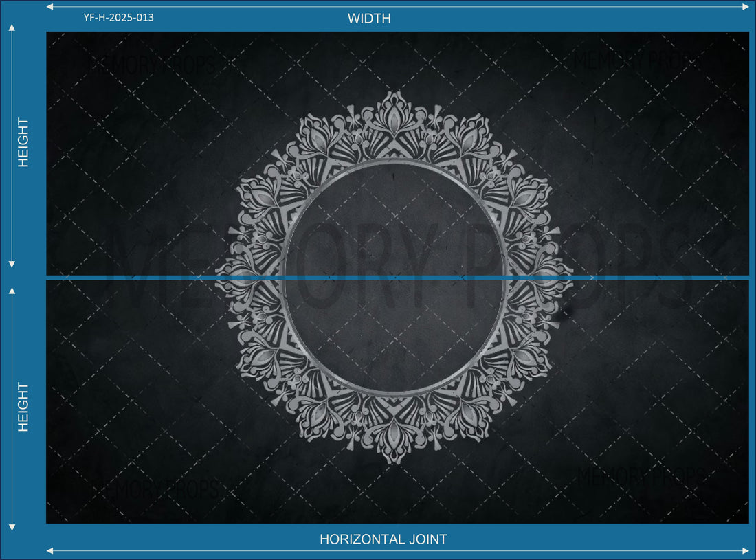Screen dimensions: 756x560
Task: Click the upper HEIGHT label
Action: click(x=23, y=142)
